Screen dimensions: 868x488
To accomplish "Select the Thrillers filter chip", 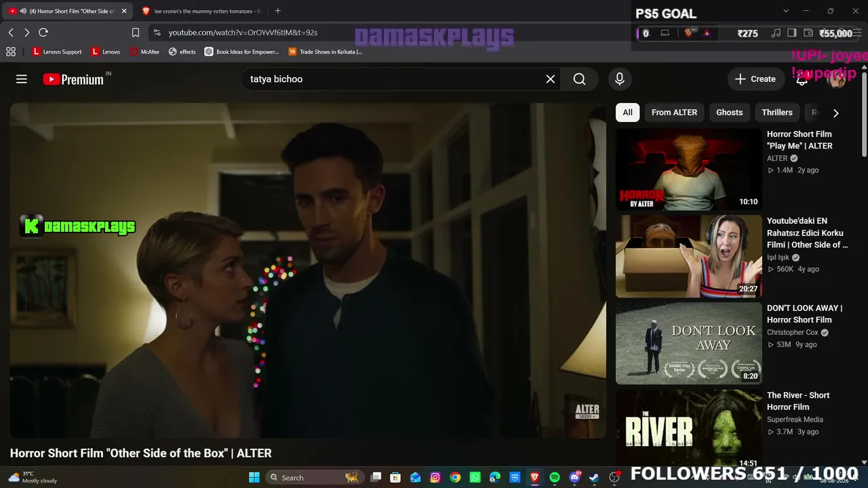I will tap(777, 113).
